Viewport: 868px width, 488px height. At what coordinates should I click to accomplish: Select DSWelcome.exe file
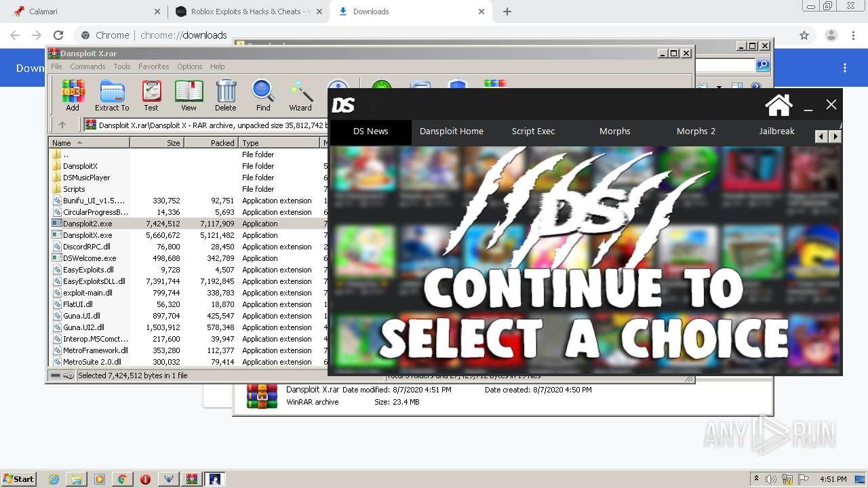click(x=188, y=258)
